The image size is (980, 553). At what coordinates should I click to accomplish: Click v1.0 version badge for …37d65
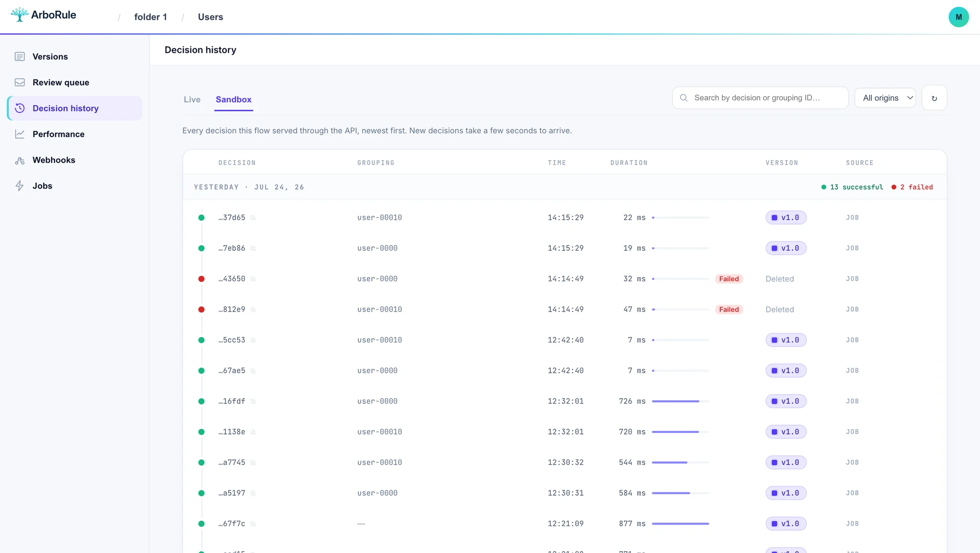point(786,217)
